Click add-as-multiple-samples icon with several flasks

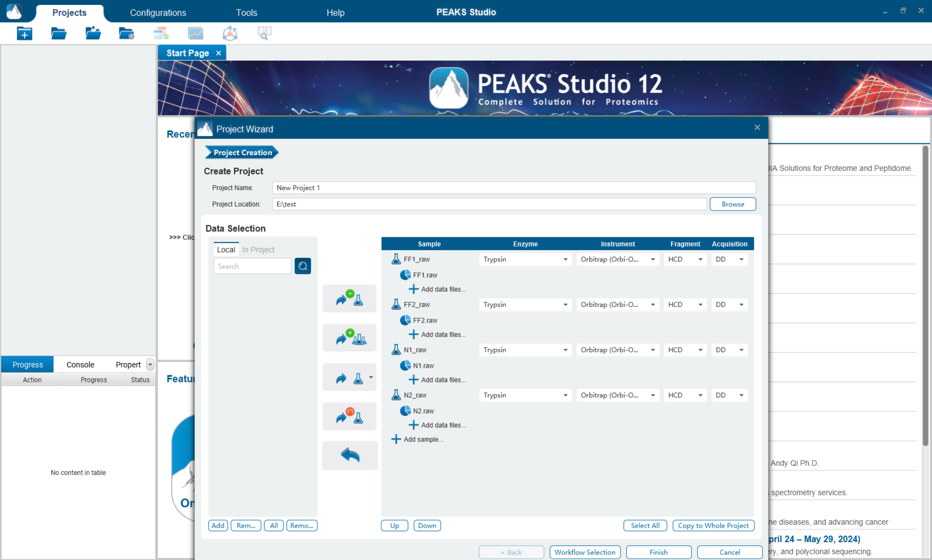pyautogui.click(x=349, y=337)
